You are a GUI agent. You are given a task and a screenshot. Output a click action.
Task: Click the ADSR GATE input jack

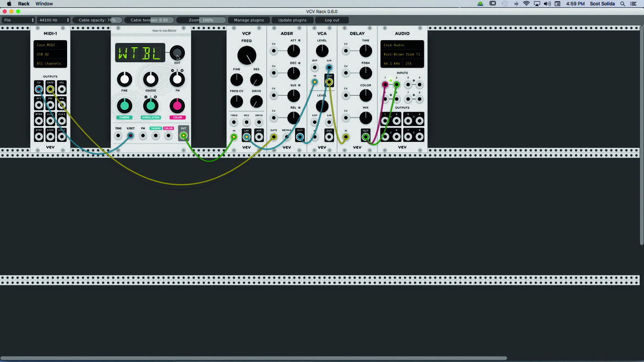click(274, 136)
